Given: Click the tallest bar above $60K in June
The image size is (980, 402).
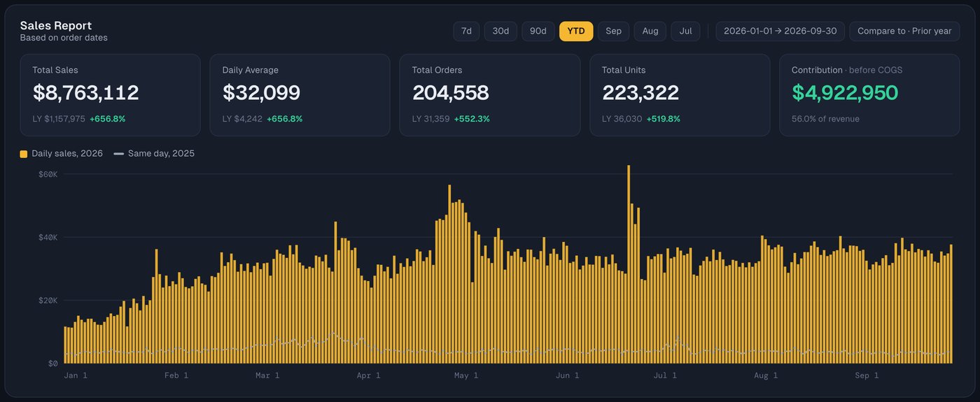Looking at the screenshot, I should point(629,264).
